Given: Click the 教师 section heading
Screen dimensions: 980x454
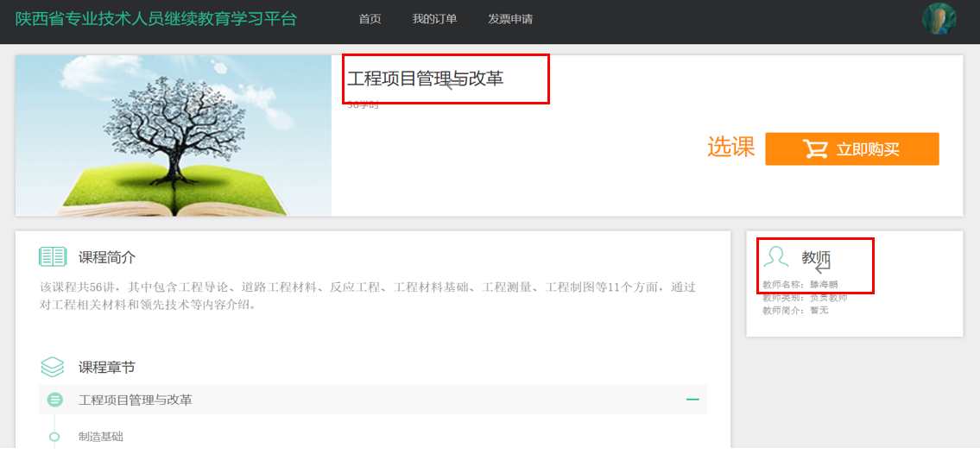Looking at the screenshot, I should (816, 257).
